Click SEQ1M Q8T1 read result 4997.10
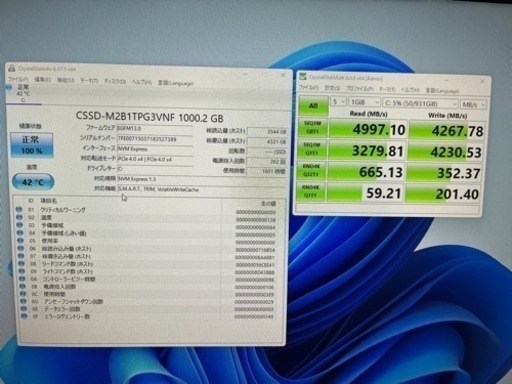This screenshot has width=512, height=384. click(x=368, y=129)
